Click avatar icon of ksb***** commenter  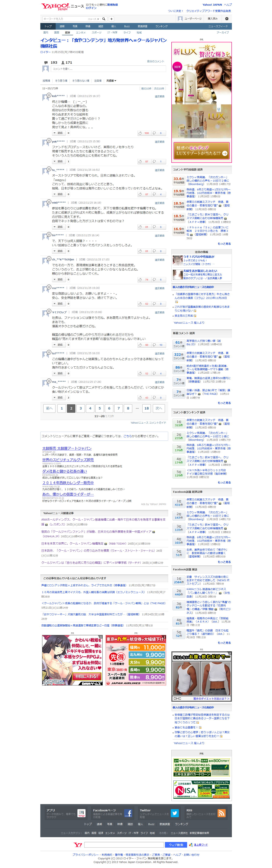pos(46,97)
